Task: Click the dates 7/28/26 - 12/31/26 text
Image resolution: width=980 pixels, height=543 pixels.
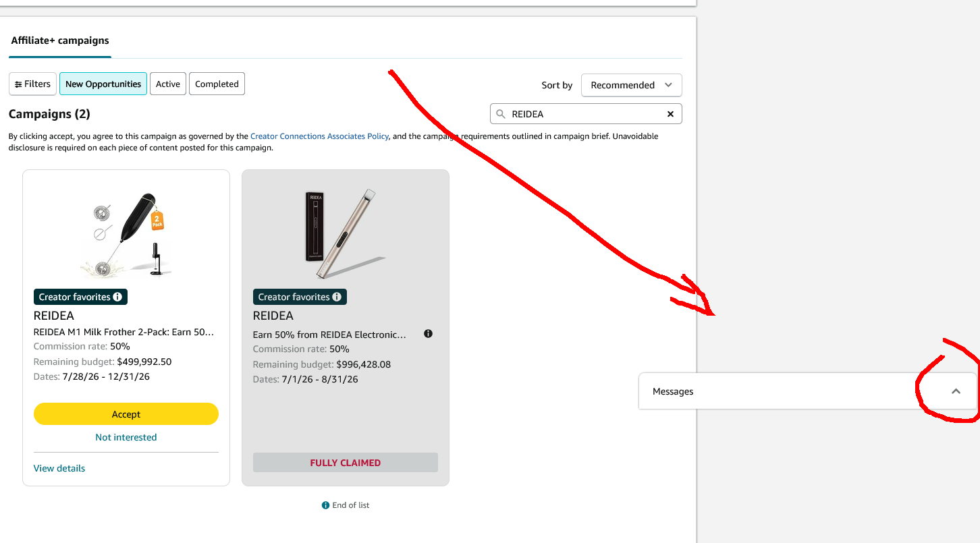Action: tap(106, 376)
